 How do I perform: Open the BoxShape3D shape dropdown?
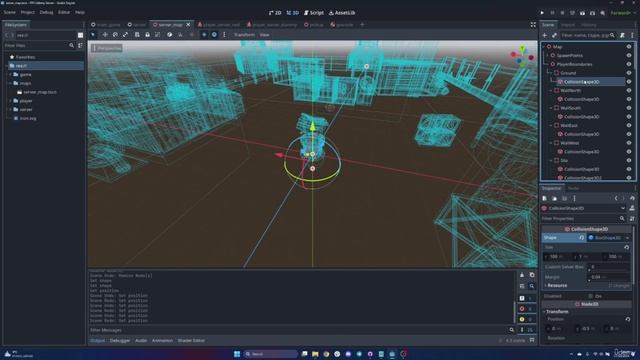point(627,238)
